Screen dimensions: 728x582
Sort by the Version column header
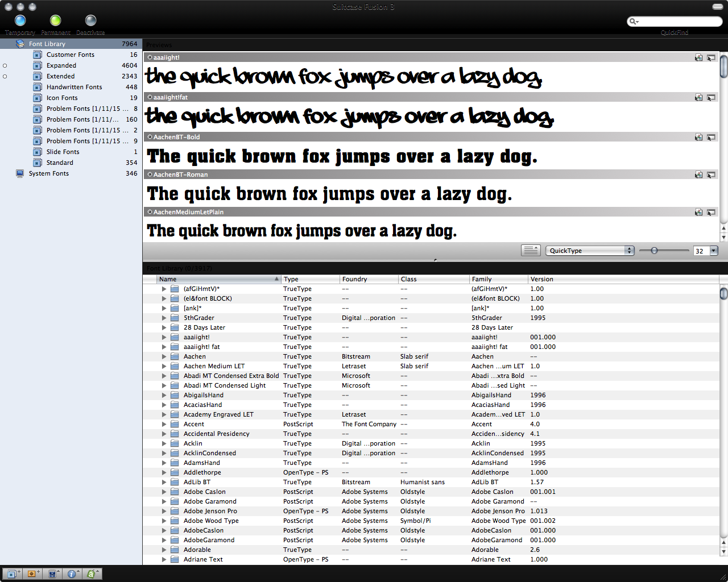click(623, 279)
